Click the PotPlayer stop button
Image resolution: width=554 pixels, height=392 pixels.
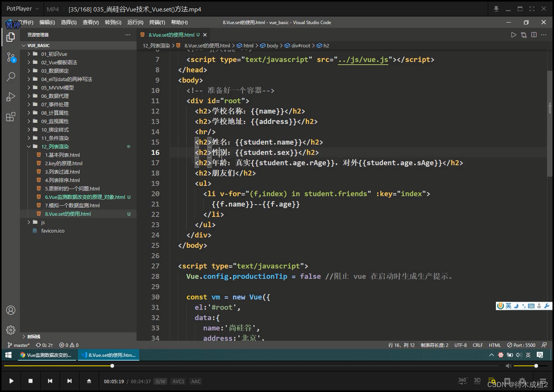31,381
